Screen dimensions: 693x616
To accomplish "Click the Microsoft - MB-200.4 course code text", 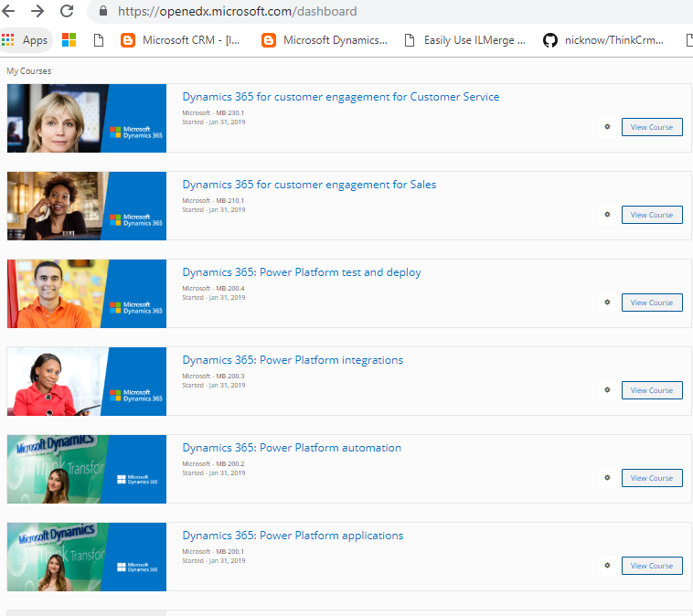I will tap(213, 288).
